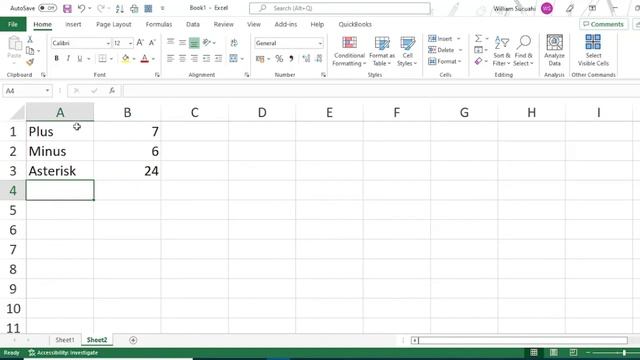Toggle Center alignment button
640x360 pixels.
coord(182,59)
